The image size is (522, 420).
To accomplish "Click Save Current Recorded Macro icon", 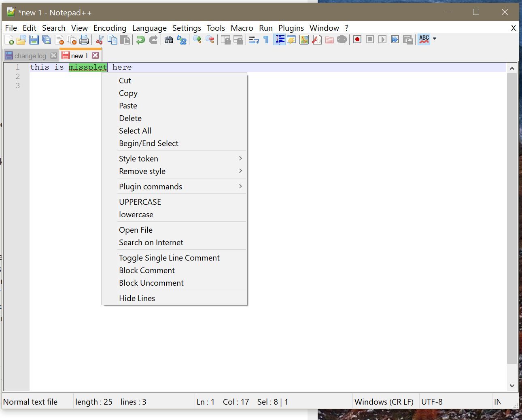I will coord(407,40).
